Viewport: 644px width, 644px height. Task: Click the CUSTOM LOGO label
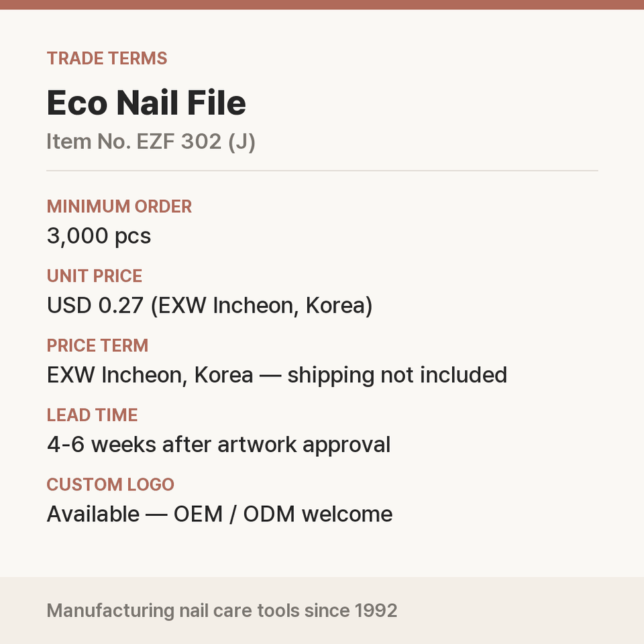[111, 484]
